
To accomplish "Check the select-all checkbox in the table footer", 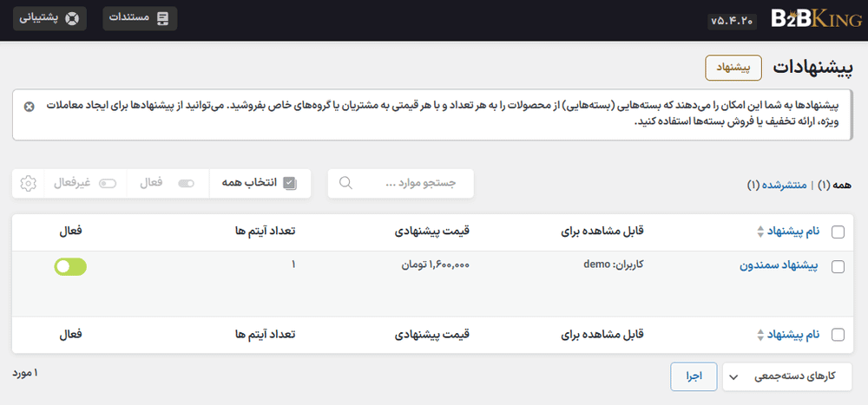I will point(838,334).
